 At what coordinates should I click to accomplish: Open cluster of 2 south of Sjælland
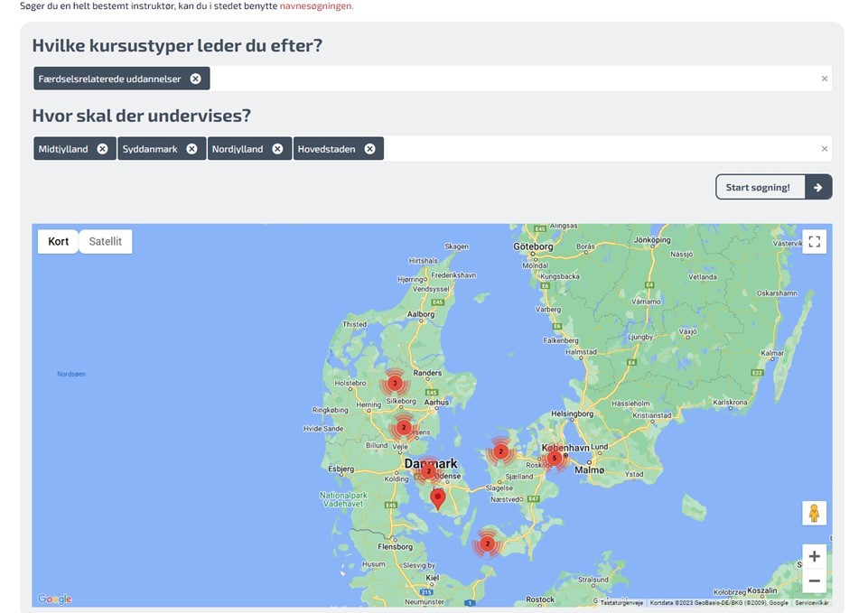pyautogui.click(x=487, y=543)
